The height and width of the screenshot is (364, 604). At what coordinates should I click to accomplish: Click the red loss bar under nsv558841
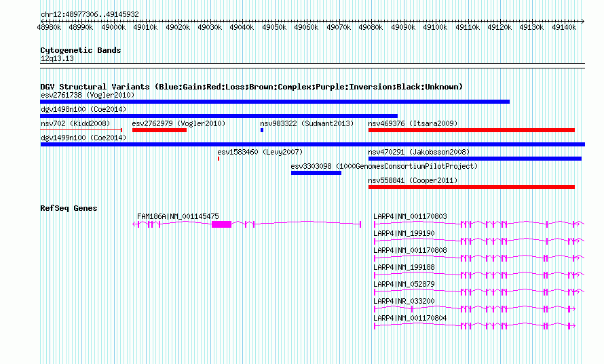[x=472, y=187]
